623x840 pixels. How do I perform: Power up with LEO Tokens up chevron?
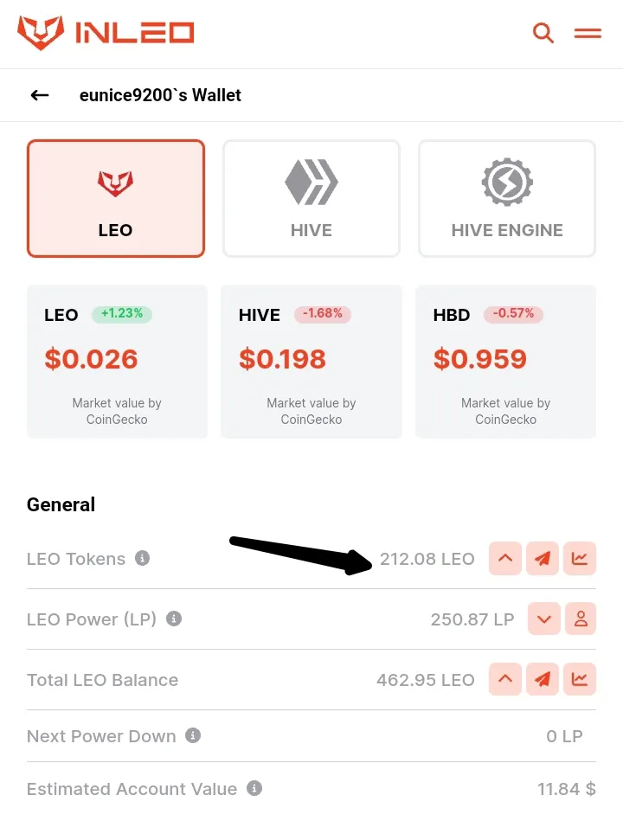[505, 558]
